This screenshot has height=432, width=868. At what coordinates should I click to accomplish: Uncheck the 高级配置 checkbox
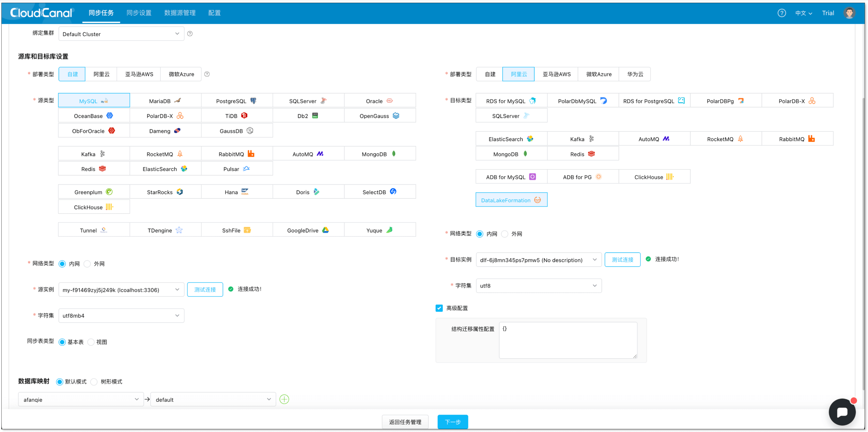[x=439, y=308]
